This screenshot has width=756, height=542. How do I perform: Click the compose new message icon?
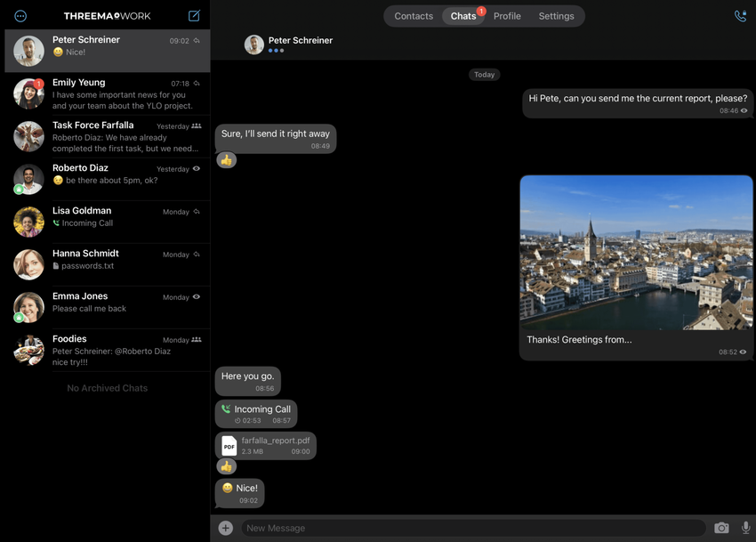click(194, 16)
